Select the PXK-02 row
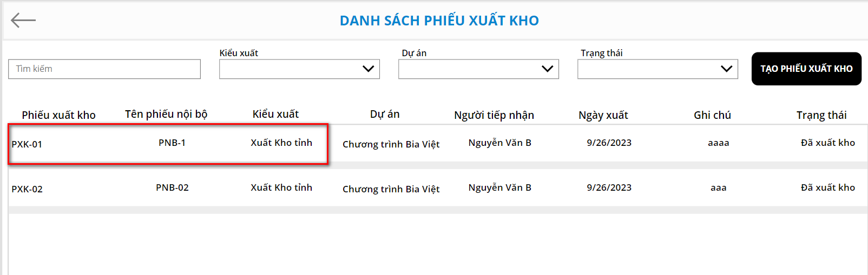This screenshot has height=275, width=868. click(x=27, y=189)
